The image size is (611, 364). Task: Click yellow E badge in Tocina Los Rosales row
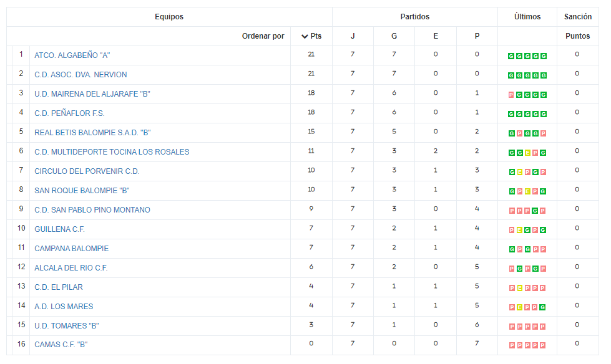pos(527,153)
